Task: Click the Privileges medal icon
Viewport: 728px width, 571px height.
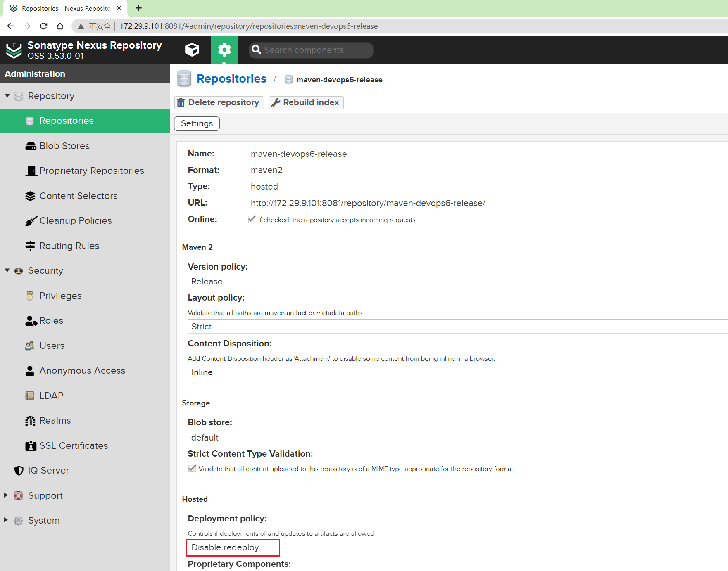Action: coord(30,296)
